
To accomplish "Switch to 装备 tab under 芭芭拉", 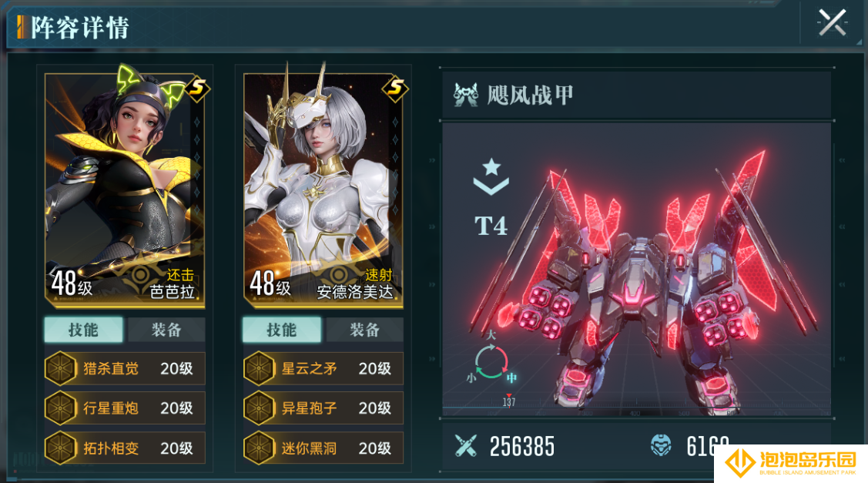I will tap(166, 330).
